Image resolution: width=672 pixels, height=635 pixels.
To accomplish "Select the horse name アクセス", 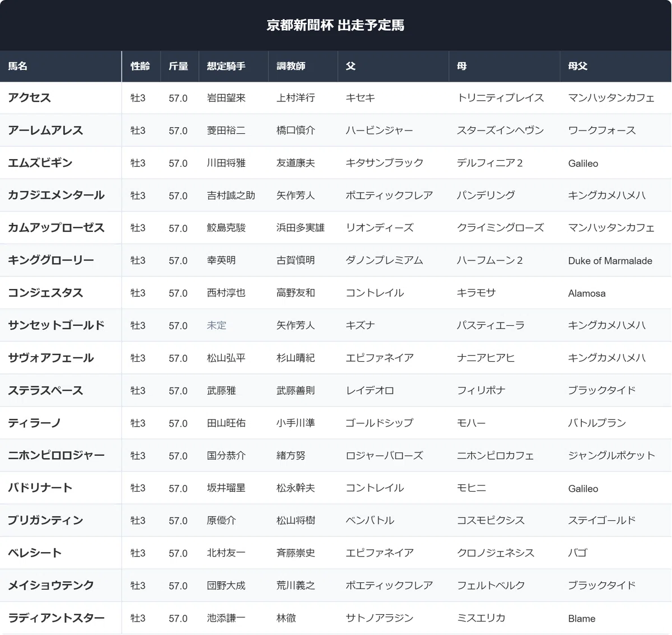I will (x=29, y=97).
